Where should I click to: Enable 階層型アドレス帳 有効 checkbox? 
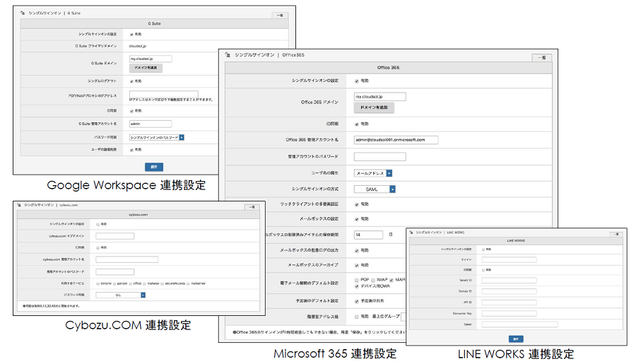click(x=357, y=317)
